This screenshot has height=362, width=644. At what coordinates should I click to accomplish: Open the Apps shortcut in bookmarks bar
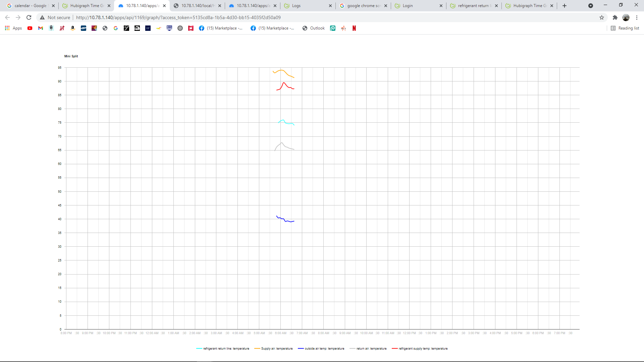(13, 28)
